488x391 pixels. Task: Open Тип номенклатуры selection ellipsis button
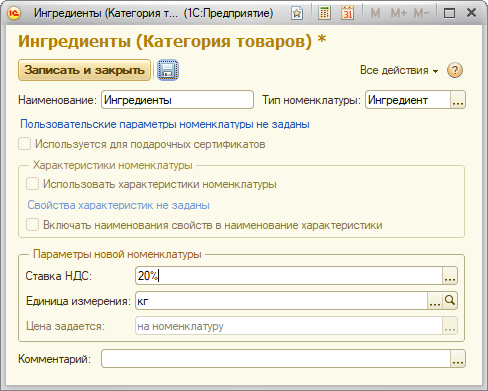458,100
